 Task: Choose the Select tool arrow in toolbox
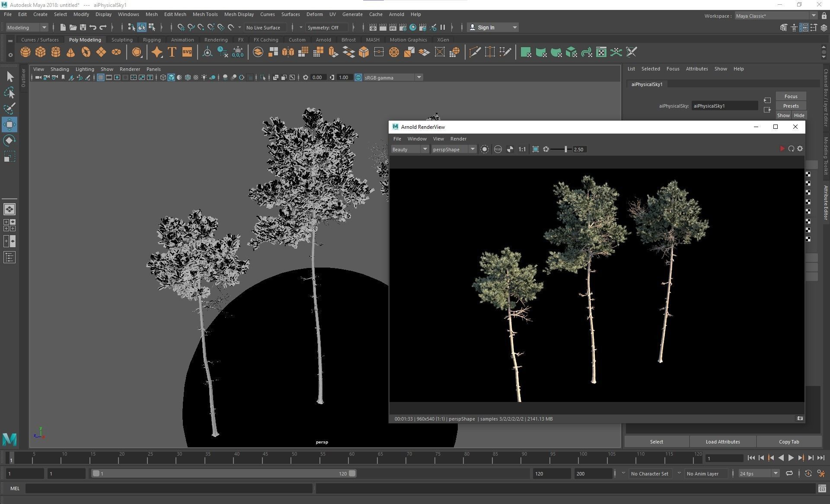(x=10, y=77)
